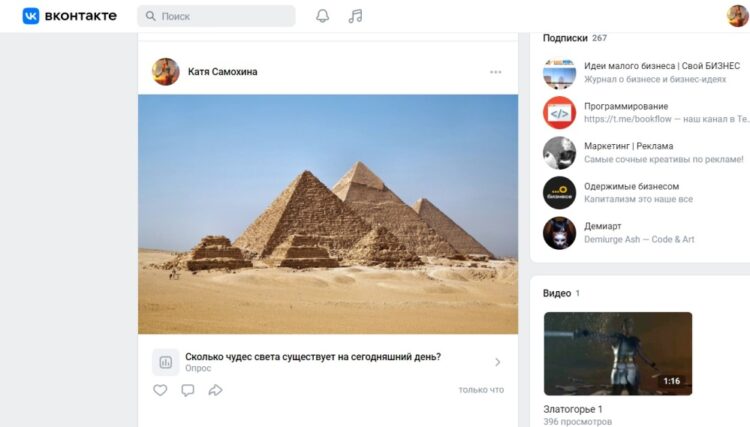Click "Капитализм это наше все" description

pos(638,199)
